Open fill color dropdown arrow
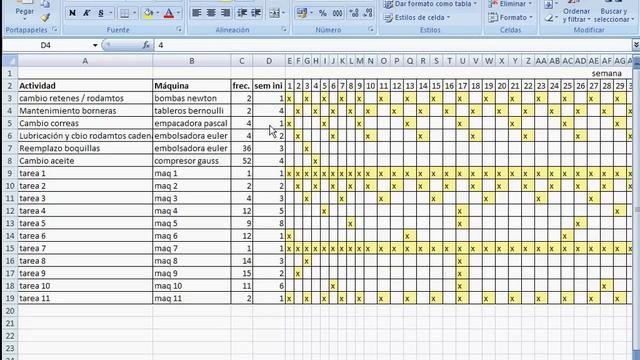The image size is (640, 360). [x=158, y=13]
